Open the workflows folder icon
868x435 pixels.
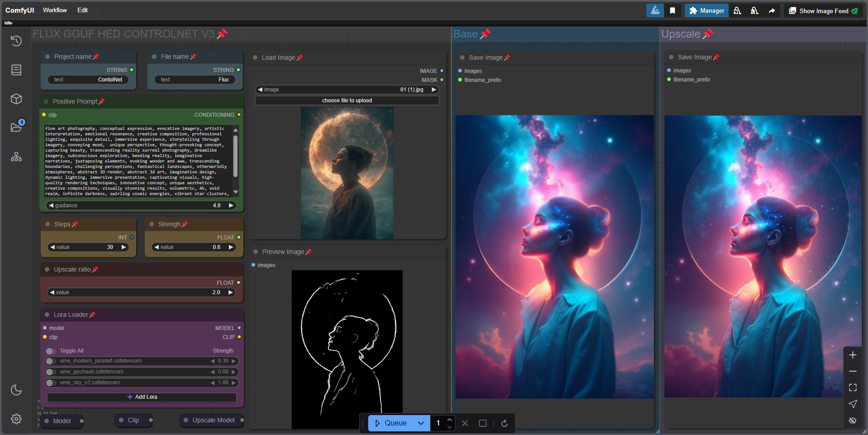pyautogui.click(x=16, y=127)
